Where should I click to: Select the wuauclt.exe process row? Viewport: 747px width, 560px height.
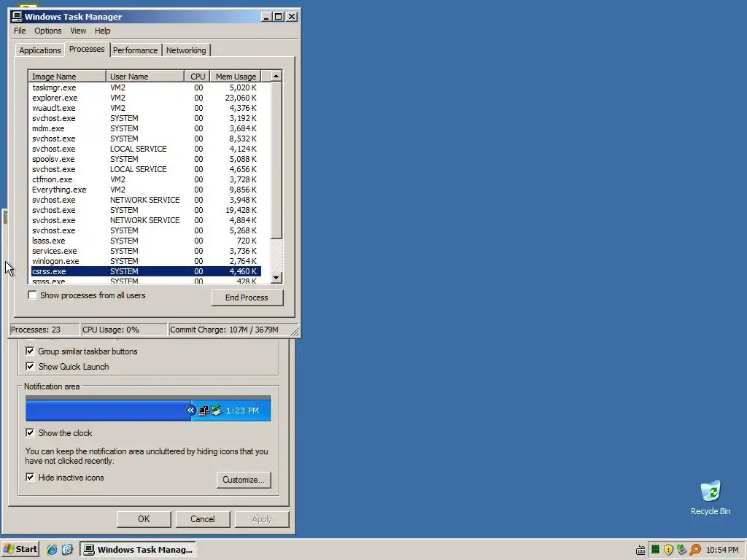145,108
